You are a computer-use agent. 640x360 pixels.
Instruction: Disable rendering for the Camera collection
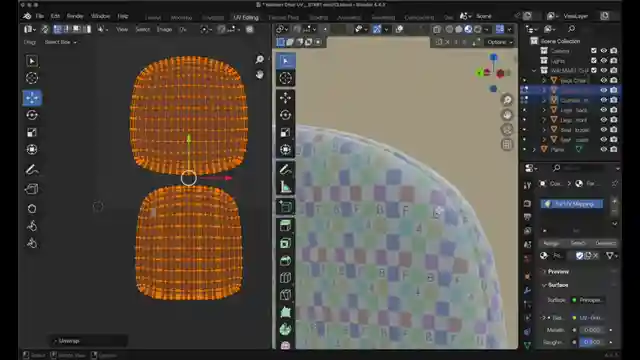point(613,51)
